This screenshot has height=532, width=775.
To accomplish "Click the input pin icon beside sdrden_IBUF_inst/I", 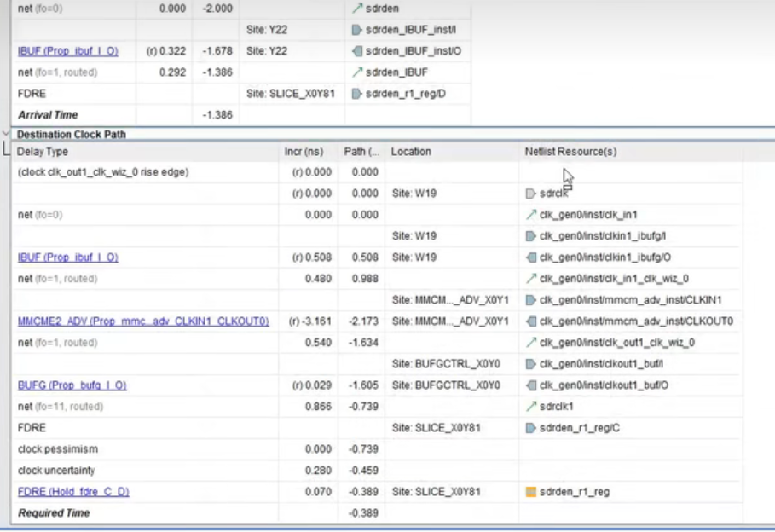I will pos(356,30).
